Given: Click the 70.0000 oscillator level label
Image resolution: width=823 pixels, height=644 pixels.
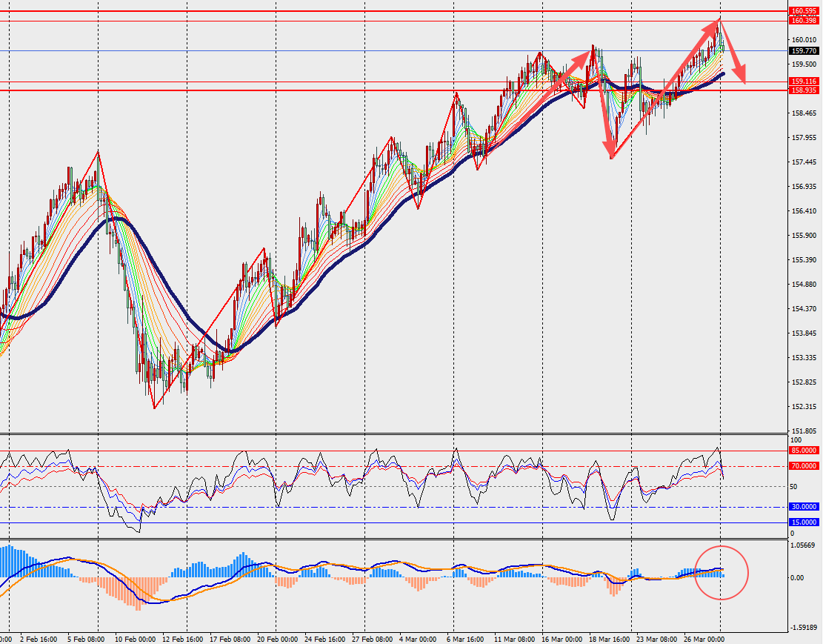Looking at the screenshot, I should [x=804, y=466].
